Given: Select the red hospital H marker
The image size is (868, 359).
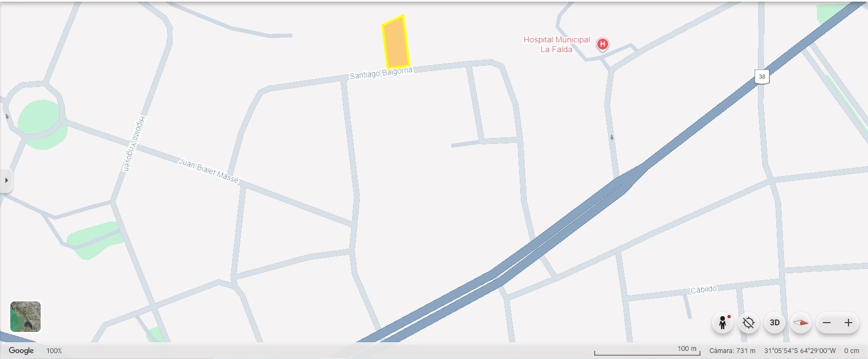Looking at the screenshot, I should (602, 44).
